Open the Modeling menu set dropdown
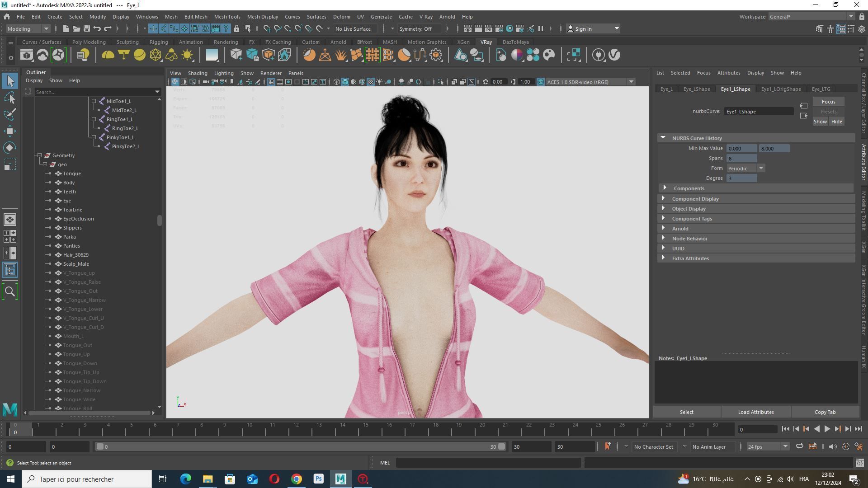Image resolution: width=868 pixels, height=488 pixels. point(28,29)
